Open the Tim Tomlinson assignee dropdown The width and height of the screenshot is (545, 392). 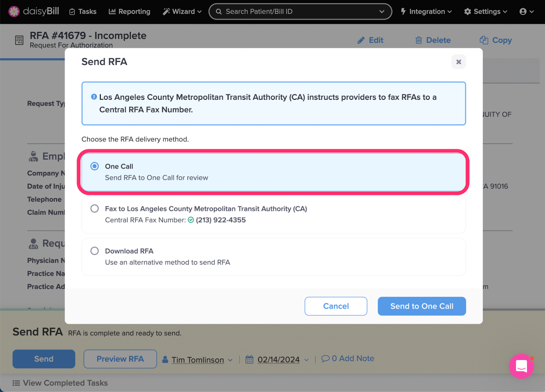coord(198,360)
